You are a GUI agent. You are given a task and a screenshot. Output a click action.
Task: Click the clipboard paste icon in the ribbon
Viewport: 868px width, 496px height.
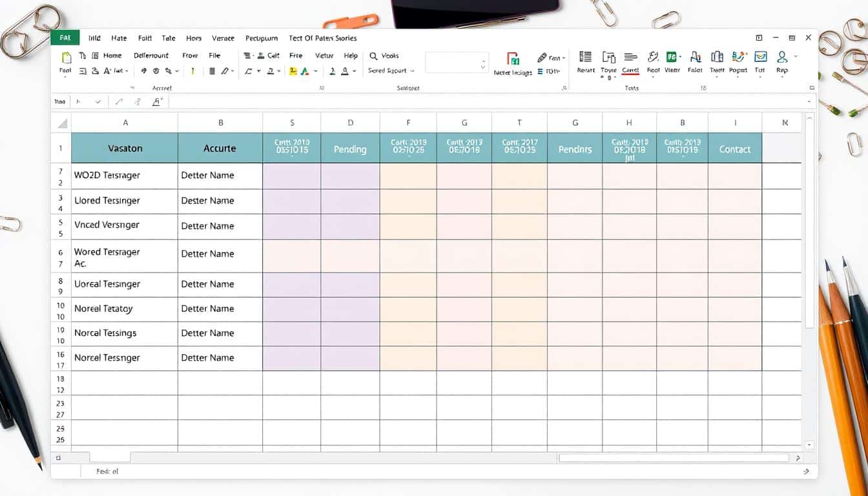pos(65,57)
